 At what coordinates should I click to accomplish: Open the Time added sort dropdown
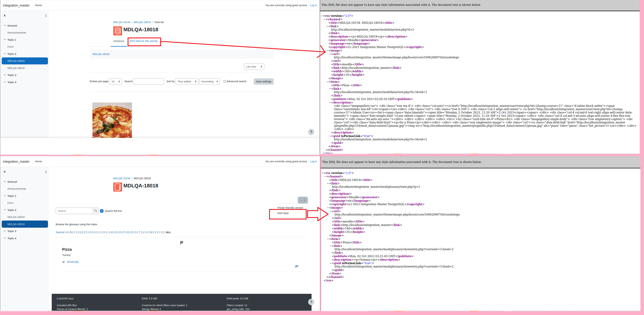pos(187,81)
